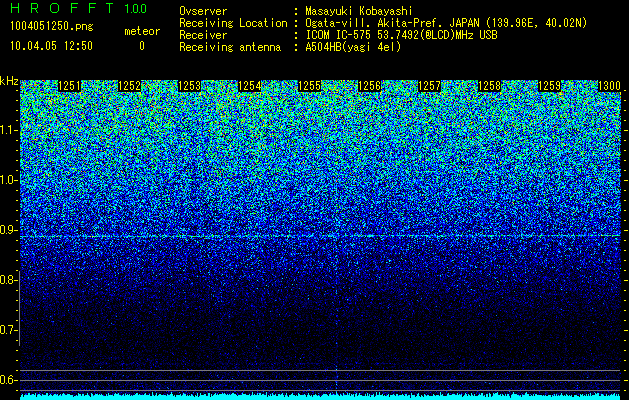This screenshot has height=400, width=629.
Task: Click the 1.0 kHz frequency label
Action: 7,180
